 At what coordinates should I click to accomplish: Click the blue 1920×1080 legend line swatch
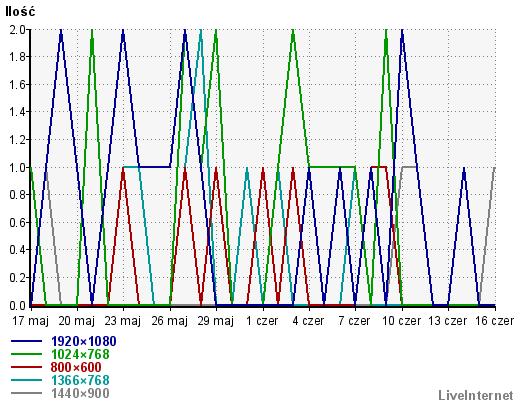coord(26,341)
